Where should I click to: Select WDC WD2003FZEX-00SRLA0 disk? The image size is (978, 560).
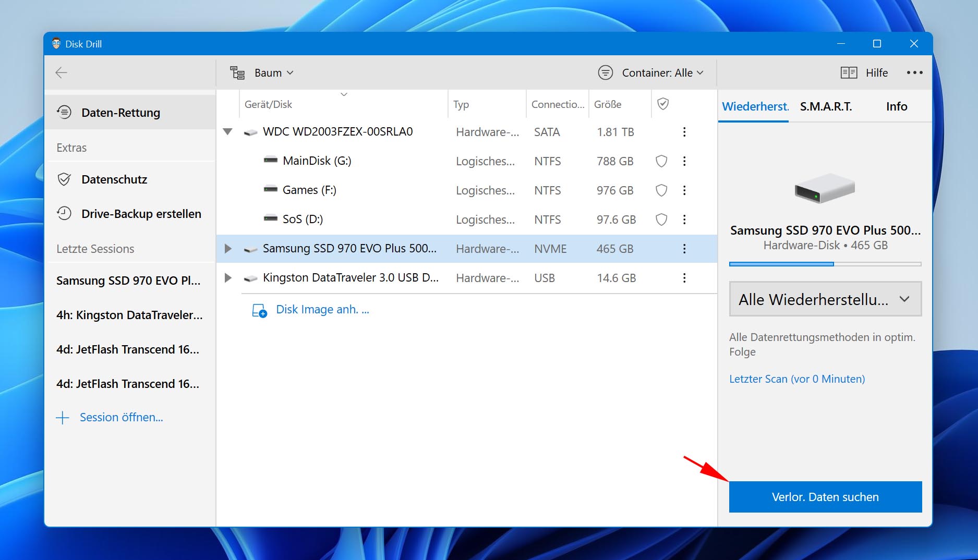(x=337, y=132)
